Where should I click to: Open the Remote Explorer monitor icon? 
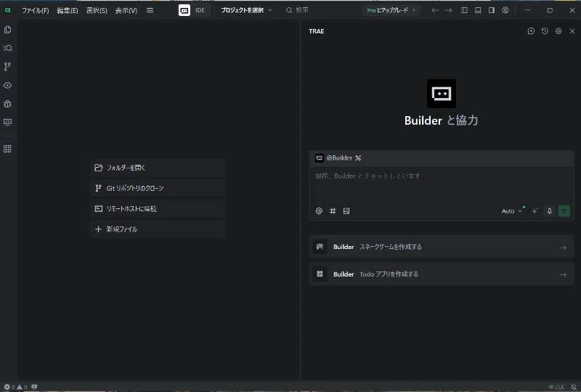coord(7,122)
